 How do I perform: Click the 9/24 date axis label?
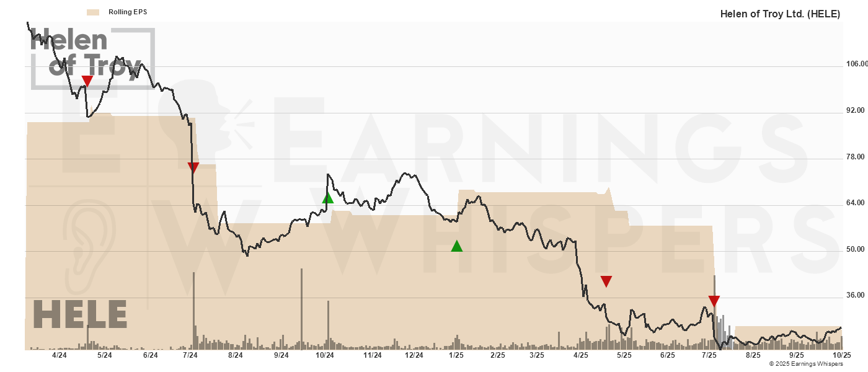click(281, 355)
